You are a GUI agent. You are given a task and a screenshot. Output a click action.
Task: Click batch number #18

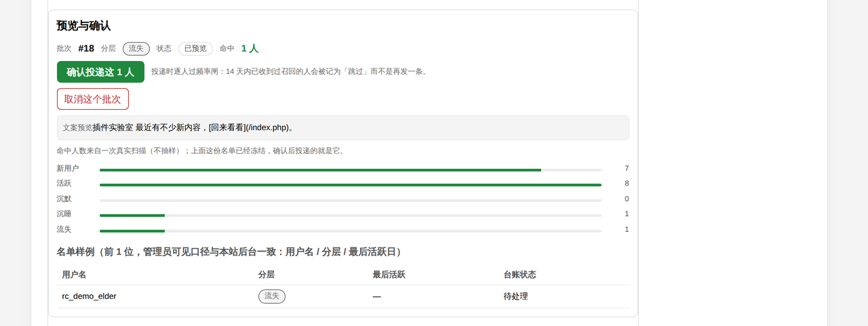(x=86, y=49)
